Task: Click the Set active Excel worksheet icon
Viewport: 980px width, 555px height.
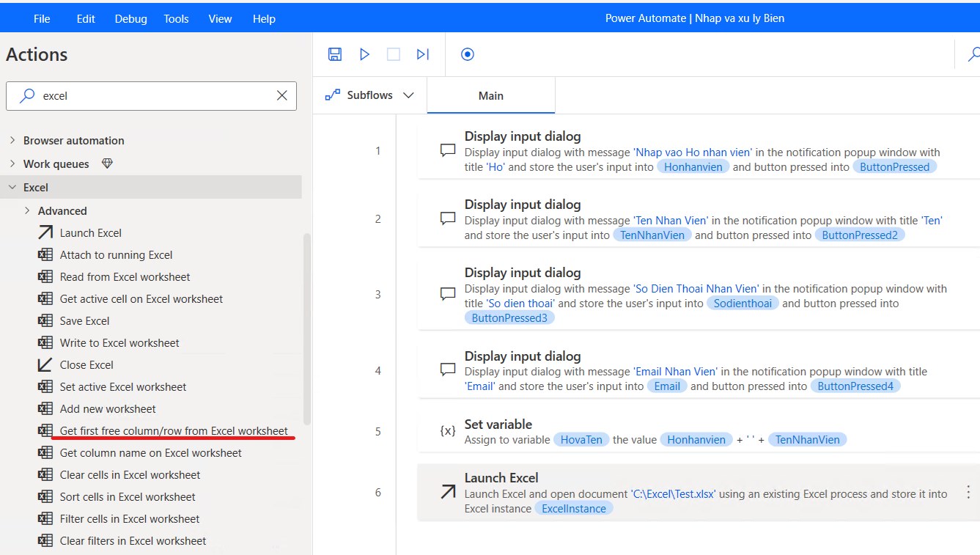Action: click(x=45, y=386)
